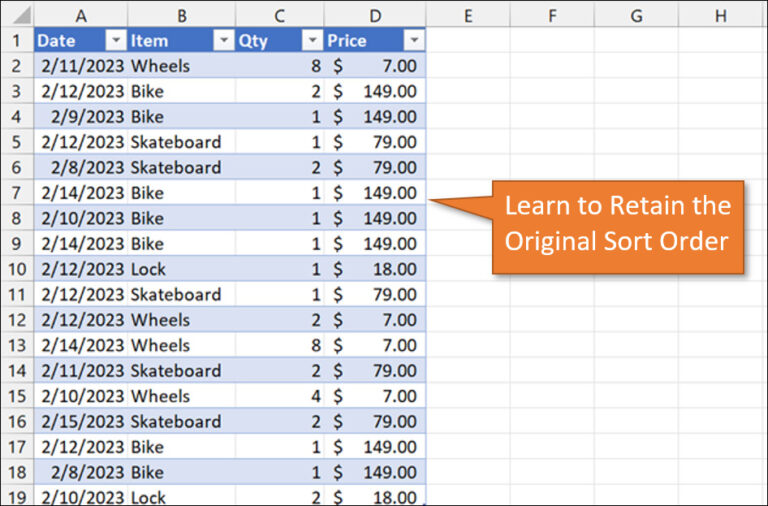Select row 5 header

17,142
